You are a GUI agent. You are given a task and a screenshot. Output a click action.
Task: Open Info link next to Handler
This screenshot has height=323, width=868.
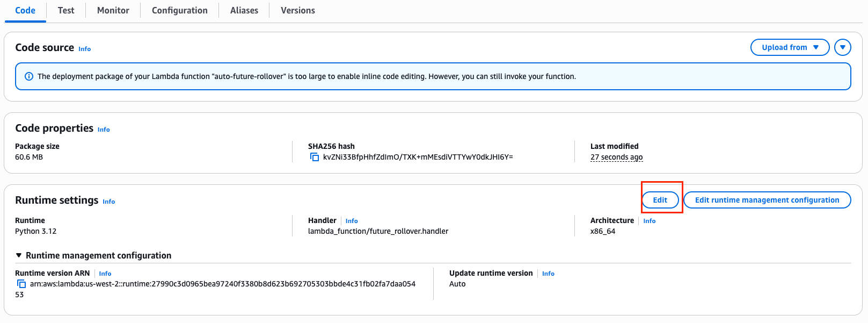pyautogui.click(x=352, y=221)
